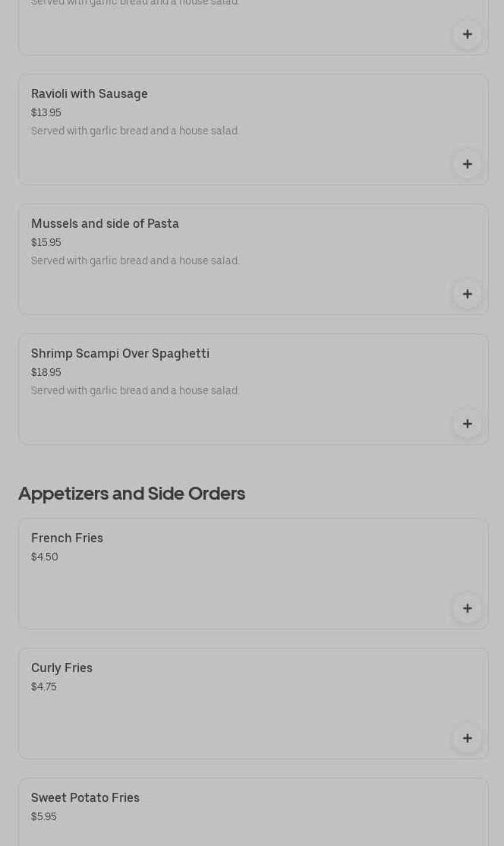The height and width of the screenshot is (846, 504).
Task: Add Shrimp Scampi Over Spaghetti with plus button
Action: coord(468,424)
